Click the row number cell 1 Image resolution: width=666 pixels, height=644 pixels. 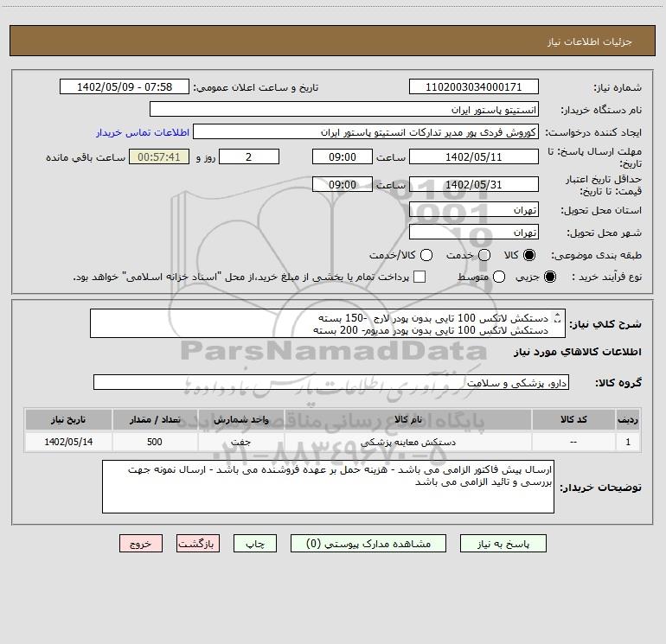(628, 442)
